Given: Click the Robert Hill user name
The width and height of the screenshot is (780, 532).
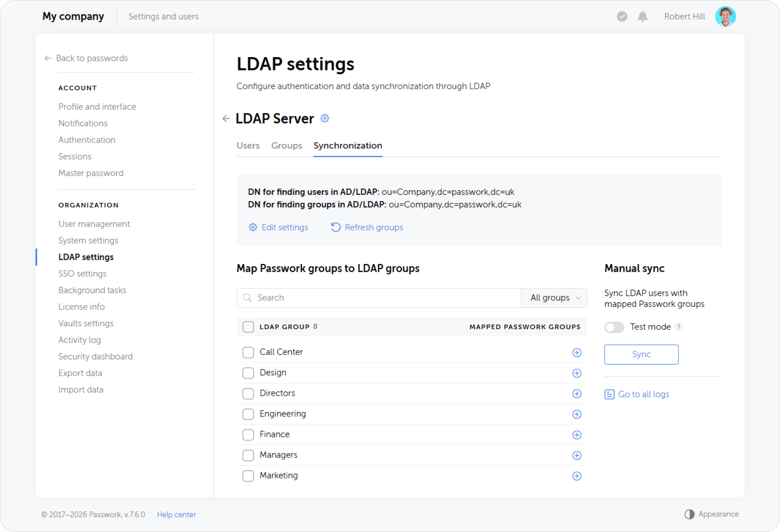Looking at the screenshot, I should [684, 16].
